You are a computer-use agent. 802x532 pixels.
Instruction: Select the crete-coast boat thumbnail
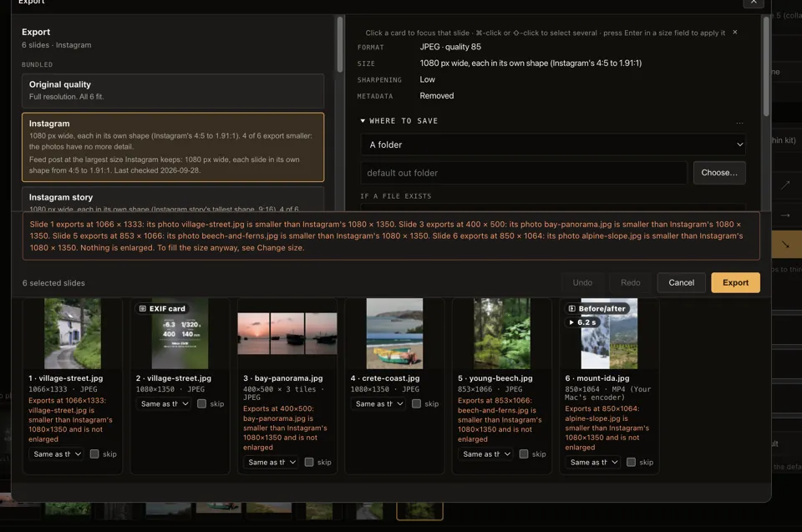pyautogui.click(x=395, y=333)
